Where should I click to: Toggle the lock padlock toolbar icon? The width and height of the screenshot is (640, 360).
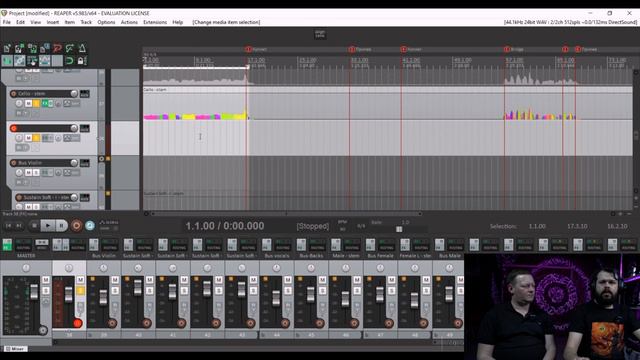[81, 61]
